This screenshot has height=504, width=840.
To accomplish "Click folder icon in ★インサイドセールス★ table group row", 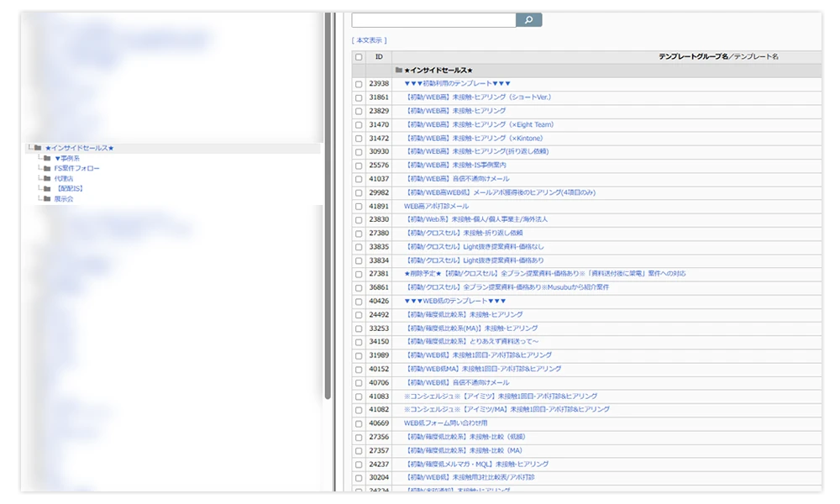I will tap(399, 71).
